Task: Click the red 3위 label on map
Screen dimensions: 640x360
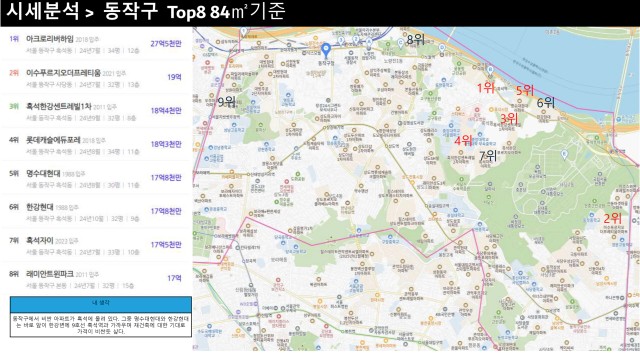Action: point(509,118)
